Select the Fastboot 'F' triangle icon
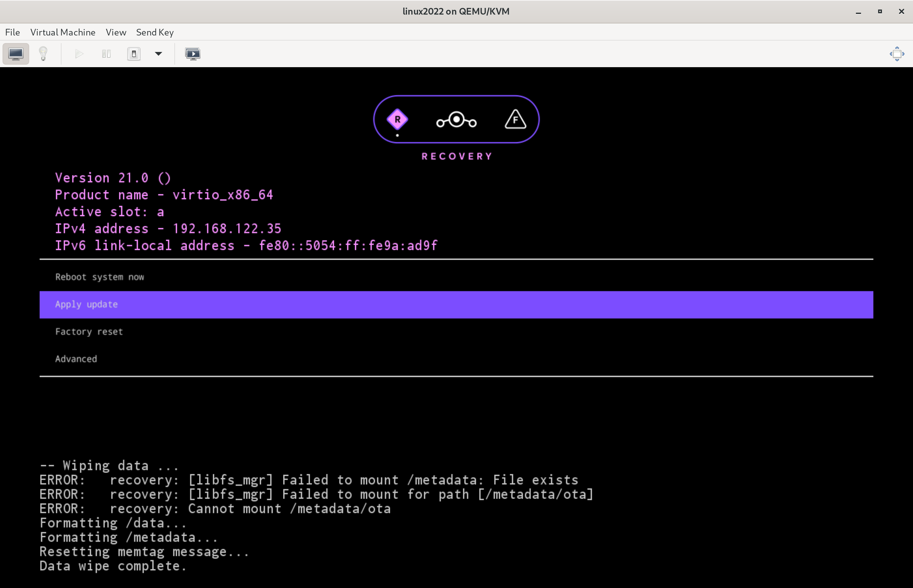 [x=515, y=119]
